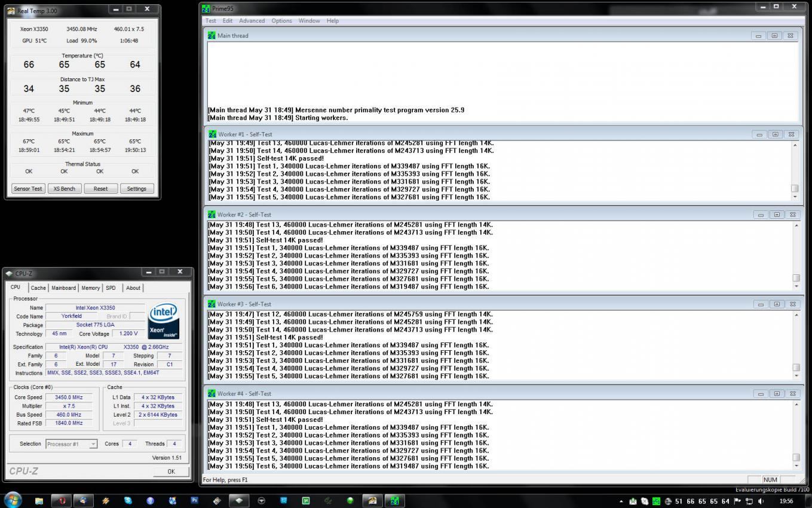Open Prime95 Advanced menu

pyautogui.click(x=252, y=20)
